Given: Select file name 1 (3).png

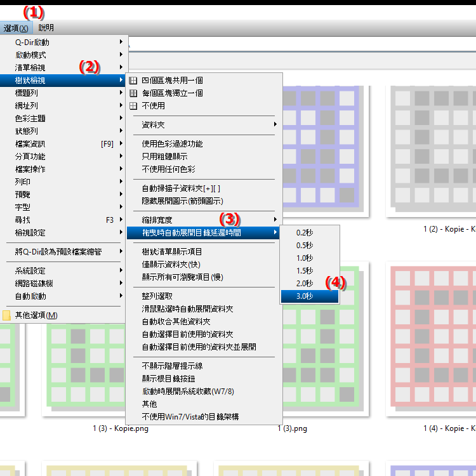Looking at the screenshot, I should pos(293,428).
